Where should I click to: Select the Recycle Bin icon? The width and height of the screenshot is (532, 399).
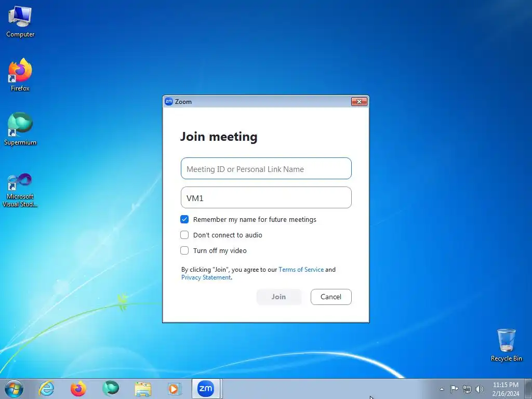pyautogui.click(x=506, y=345)
